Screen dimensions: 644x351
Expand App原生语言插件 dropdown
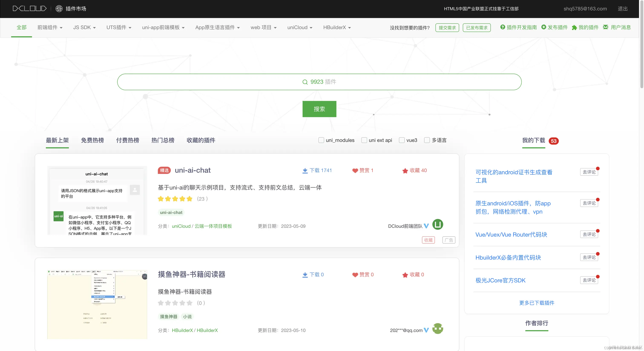[x=217, y=27]
